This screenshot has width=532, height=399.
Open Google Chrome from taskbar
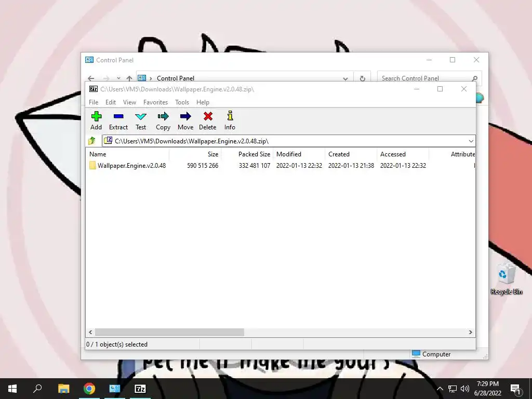point(89,389)
